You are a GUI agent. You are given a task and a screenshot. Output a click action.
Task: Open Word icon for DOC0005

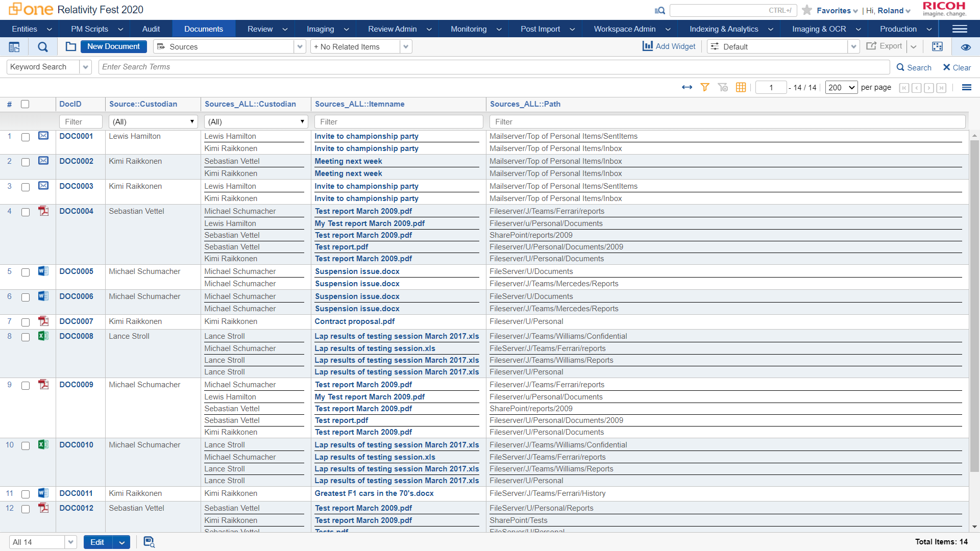43,271
